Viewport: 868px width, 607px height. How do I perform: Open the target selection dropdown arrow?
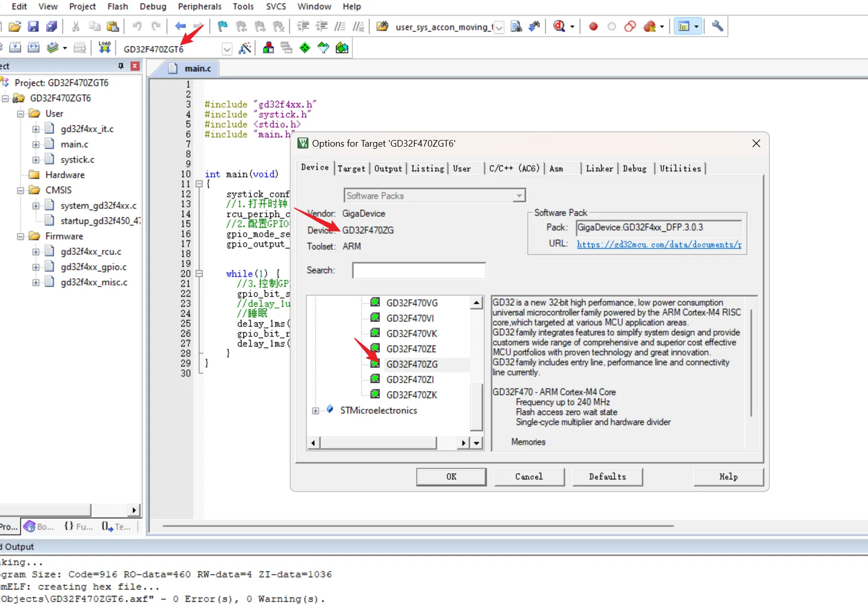(x=227, y=49)
